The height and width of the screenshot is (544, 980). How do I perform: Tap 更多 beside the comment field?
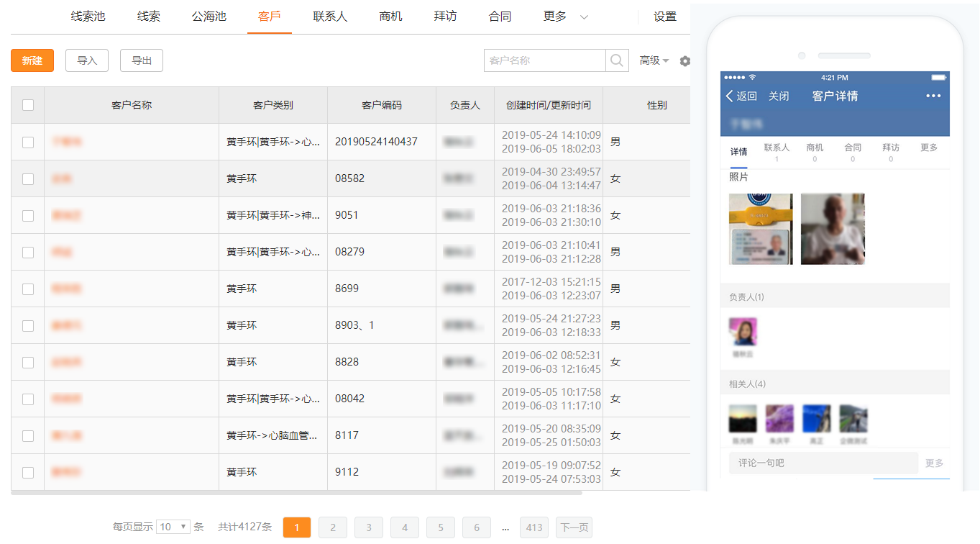[x=934, y=463]
